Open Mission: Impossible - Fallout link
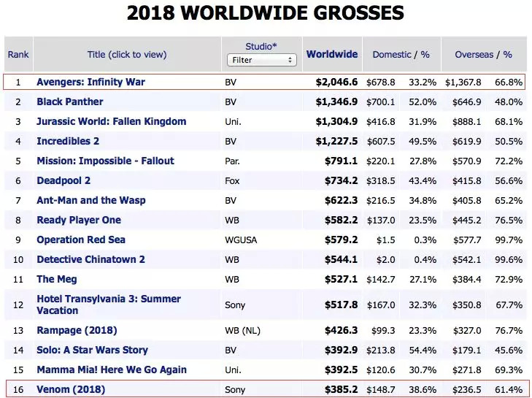This screenshot has width=532, height=398. [x=105, y=161]
